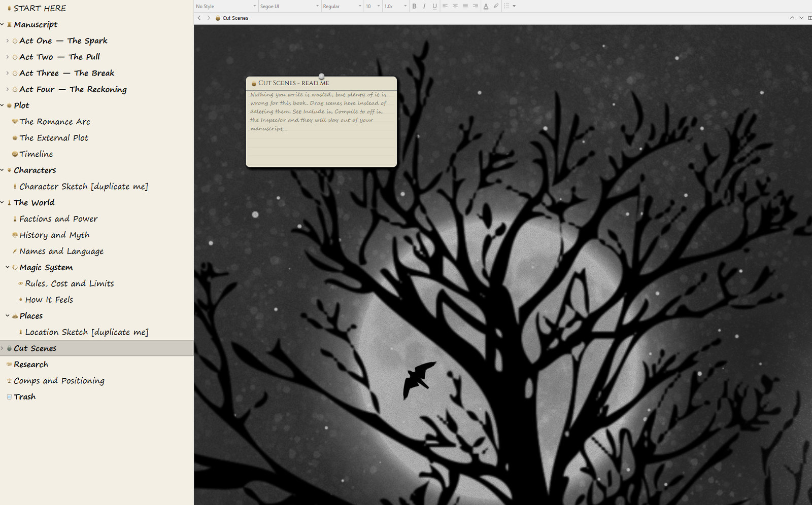Collapse the Manuscript folder
This screenshot has width=812, height=505.
pos(2,24)
